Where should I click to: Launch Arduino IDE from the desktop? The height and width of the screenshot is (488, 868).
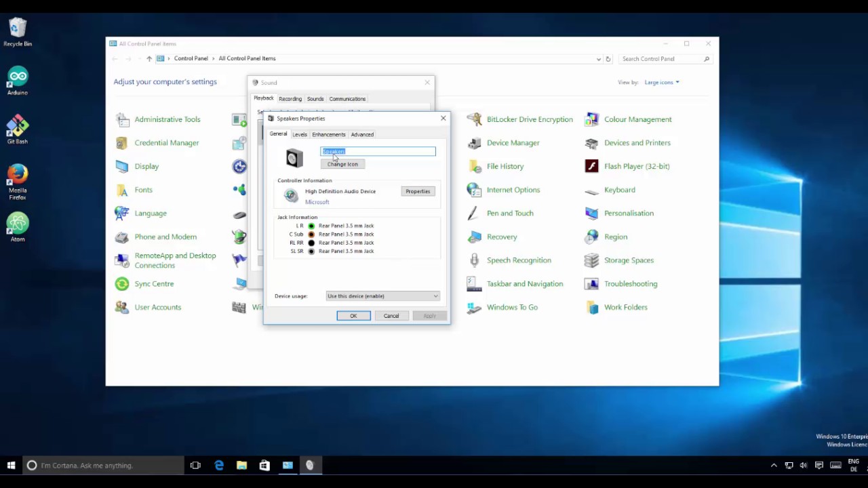click(17, 76)
